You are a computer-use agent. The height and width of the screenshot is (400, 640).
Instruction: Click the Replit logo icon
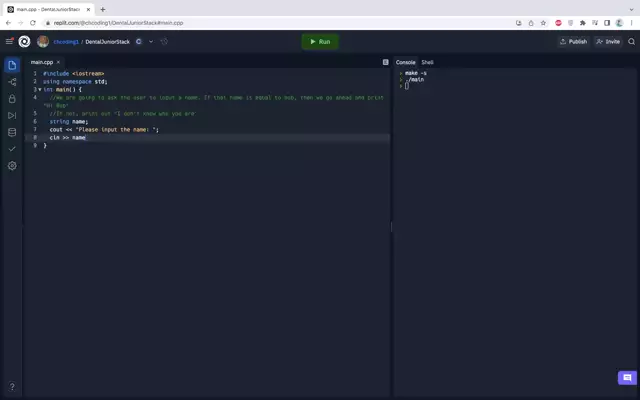[24, 41]
